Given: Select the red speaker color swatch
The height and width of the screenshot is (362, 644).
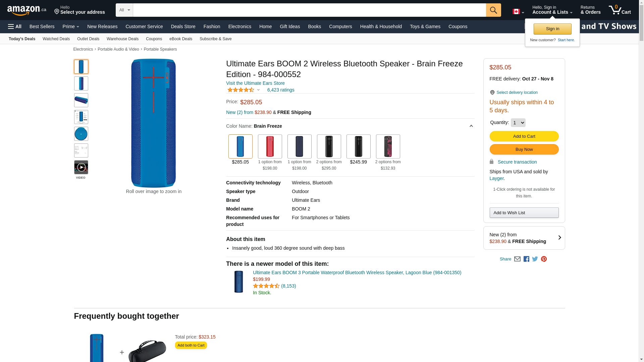Looking at the screenshot, I should (270, 146).
